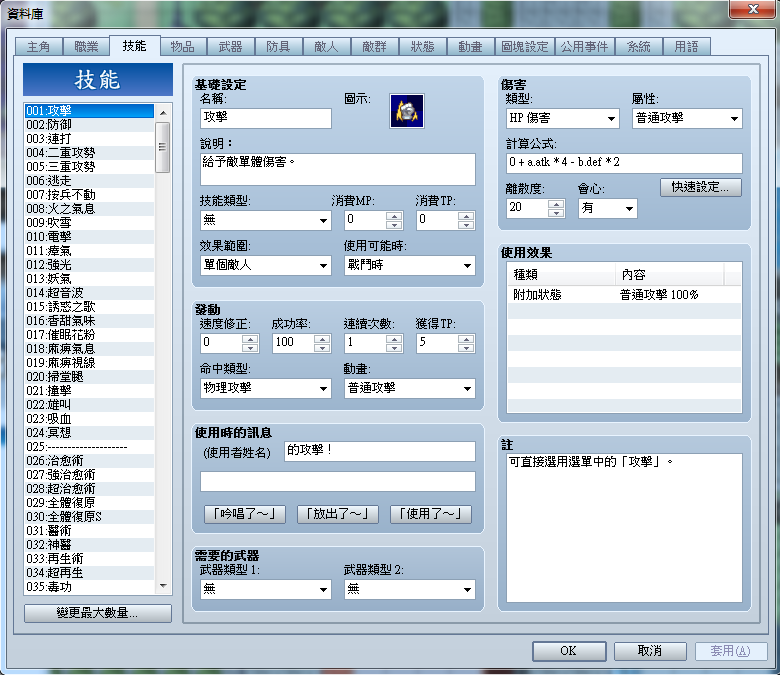Increase the 消費TP spinner value
The image size is (780, 675).
pyautogui.click(x=466, y=216)
